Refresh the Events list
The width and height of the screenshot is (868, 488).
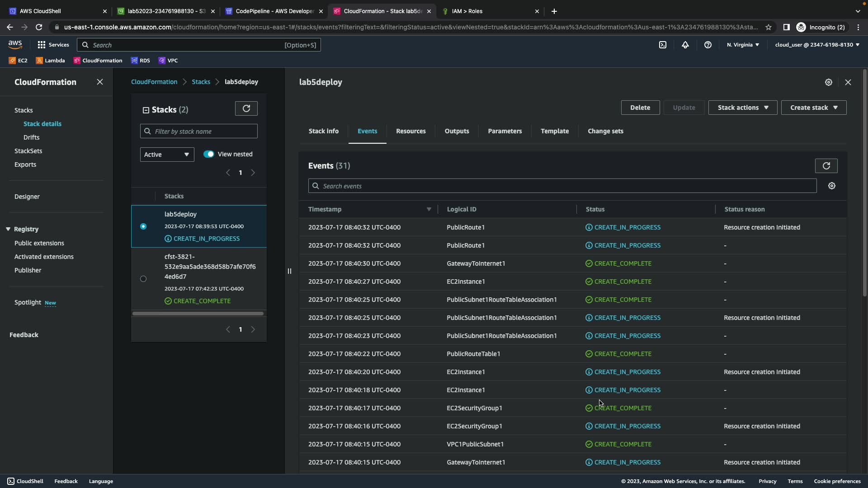tap(826, 166)
